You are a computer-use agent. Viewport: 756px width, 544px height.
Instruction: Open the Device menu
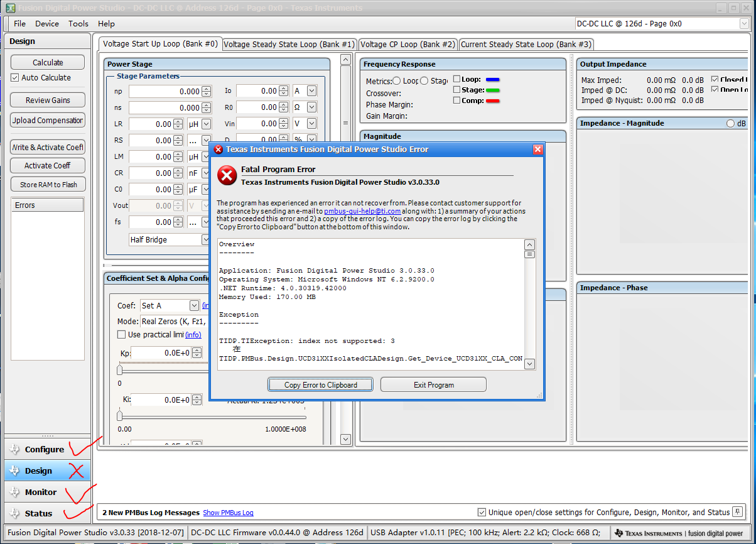click(x=47, y=24)
